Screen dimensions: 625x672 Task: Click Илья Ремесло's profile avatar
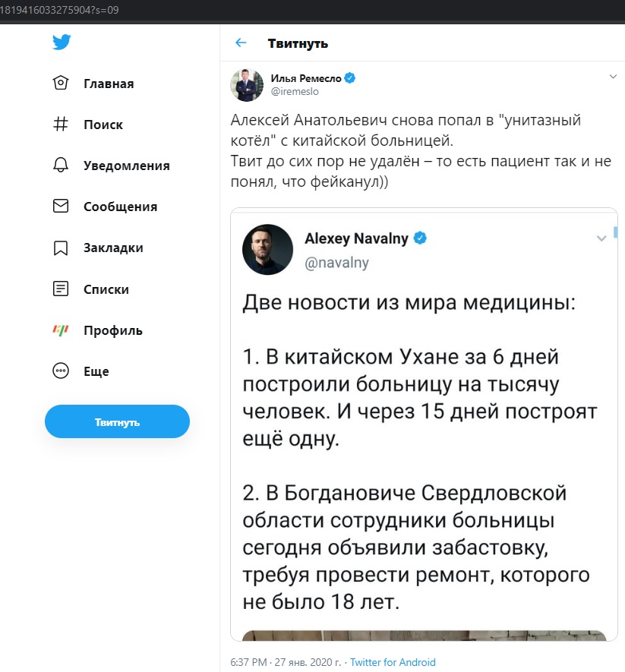coord(247,84)
